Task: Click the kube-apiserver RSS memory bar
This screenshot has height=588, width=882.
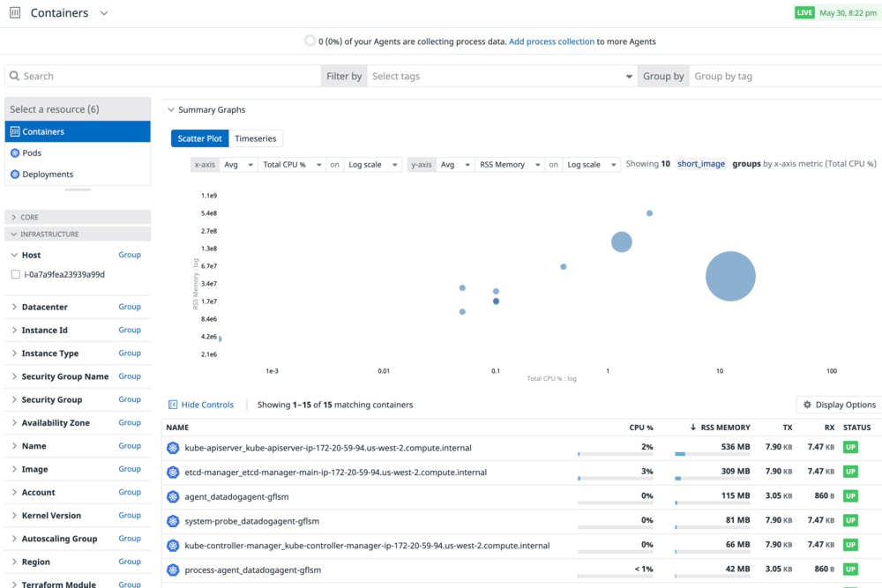Action: point(712,454)
